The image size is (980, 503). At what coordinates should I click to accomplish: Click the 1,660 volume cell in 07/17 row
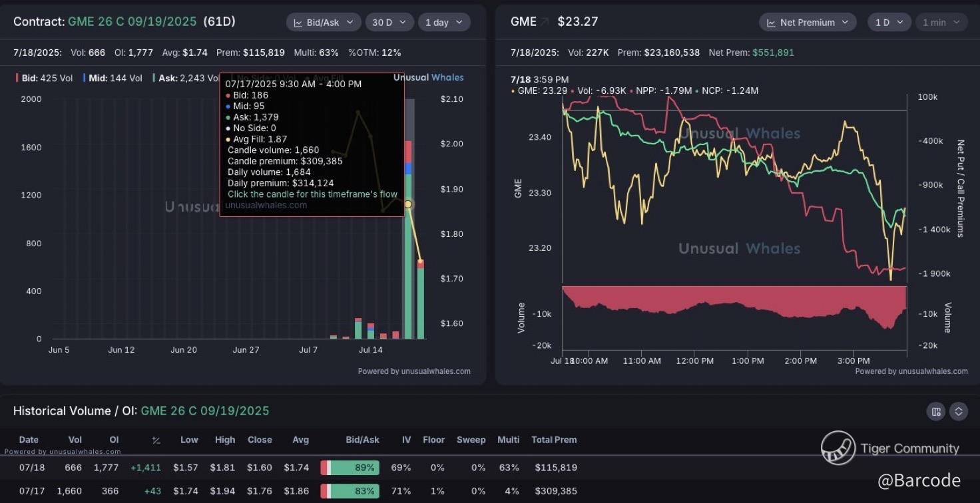pyautogui.click(x=69, y=492)
